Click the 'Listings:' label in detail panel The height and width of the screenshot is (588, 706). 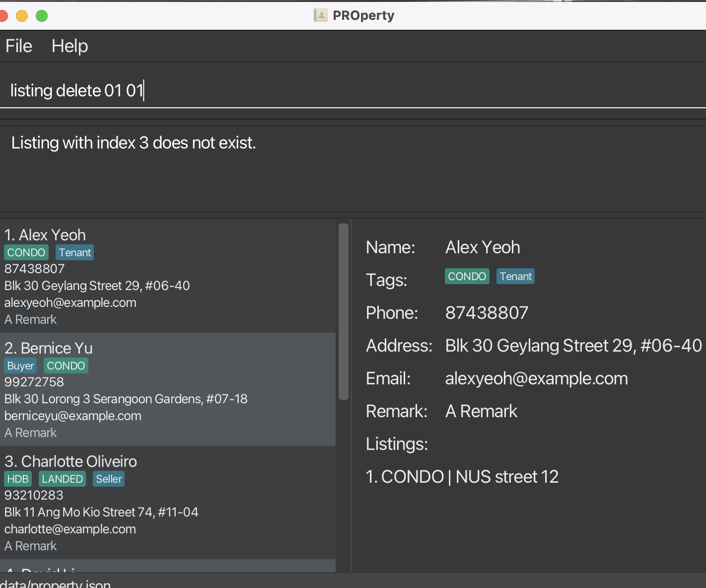(x=397, y=444)
